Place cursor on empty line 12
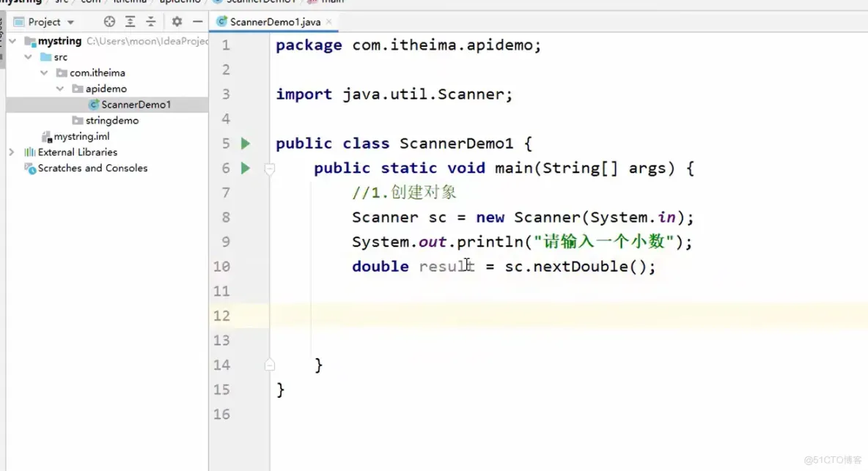Screen dimensions: 868x471 [x=568, y=316]
